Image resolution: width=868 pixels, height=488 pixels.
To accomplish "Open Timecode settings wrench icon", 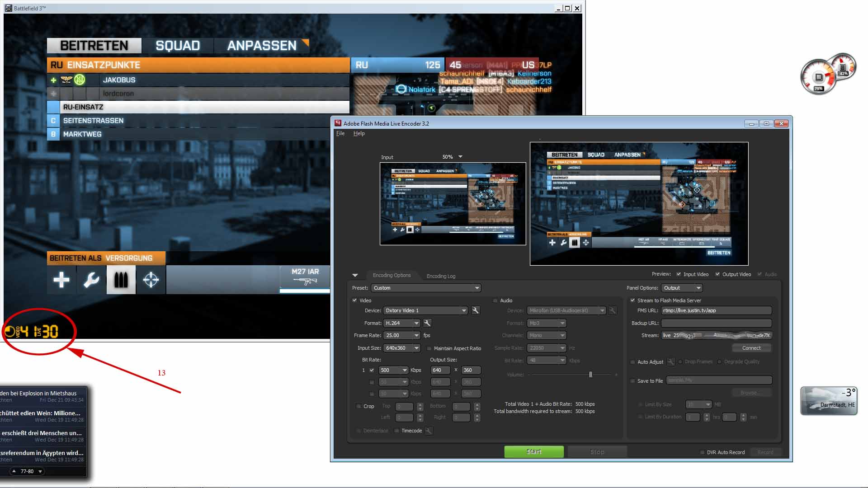I will point(429,431).
